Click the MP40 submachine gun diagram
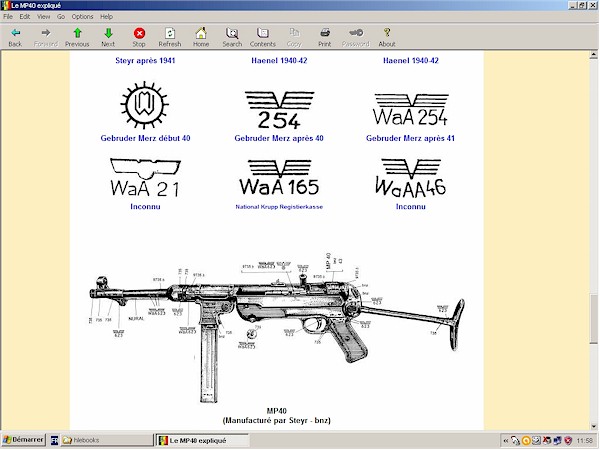The height and width of the screenshot is (450, 600). 277,328
